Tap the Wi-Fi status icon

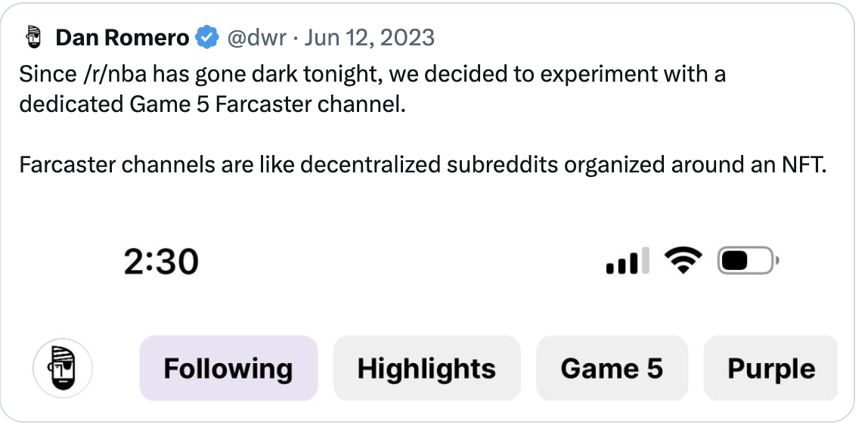(683, 261)
